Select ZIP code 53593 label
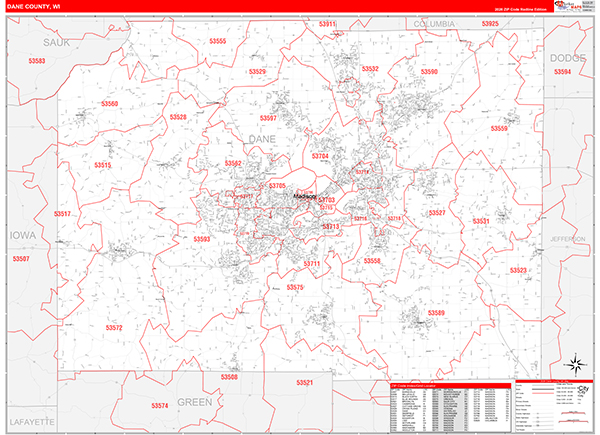This screenshot has height=435, width=600. click(x=202, y=239)
